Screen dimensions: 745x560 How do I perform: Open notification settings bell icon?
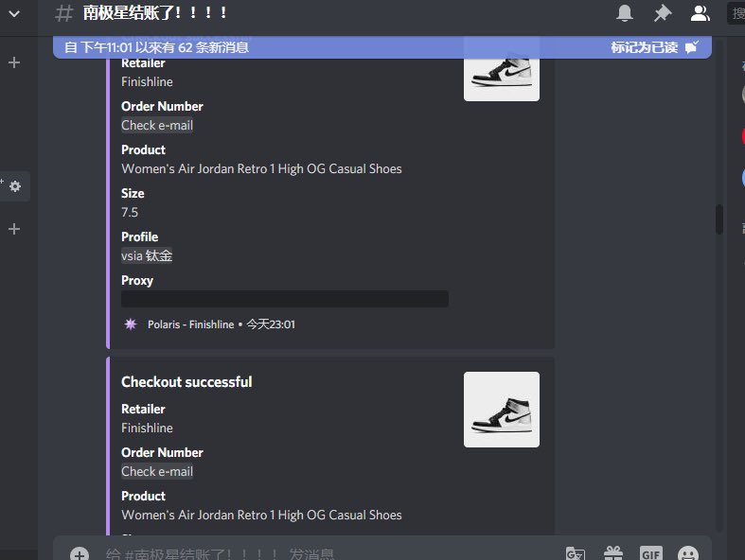[625, 13]
